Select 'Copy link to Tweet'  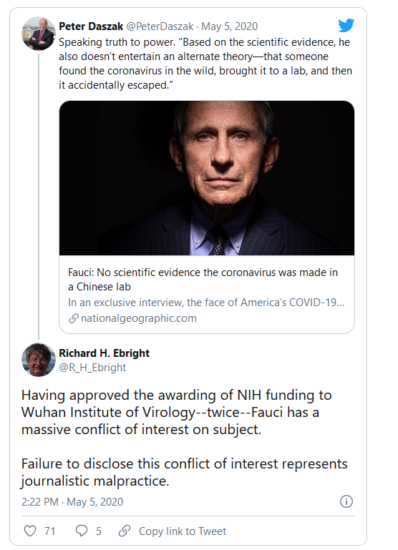(x=182, y=531)
